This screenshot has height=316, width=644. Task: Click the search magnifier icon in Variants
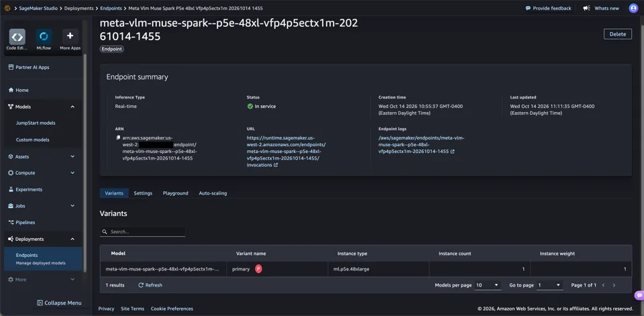[105, 231]
